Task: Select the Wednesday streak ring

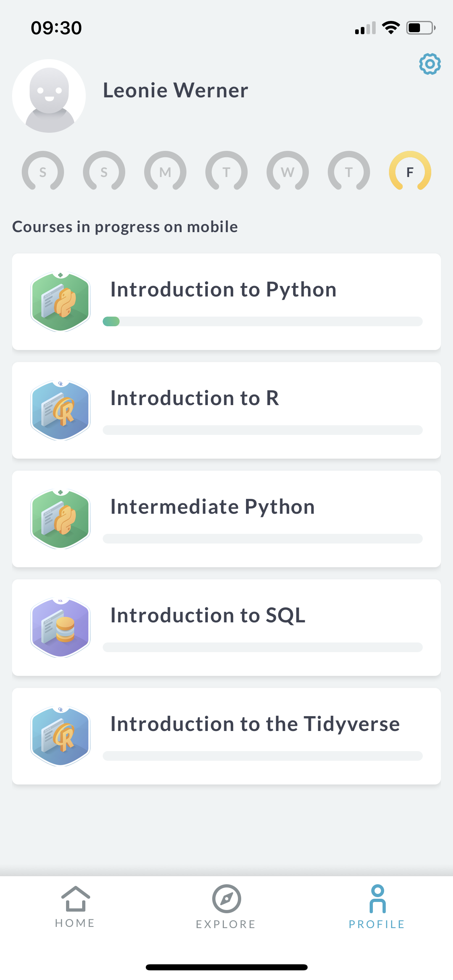Action: click(288, 172)
